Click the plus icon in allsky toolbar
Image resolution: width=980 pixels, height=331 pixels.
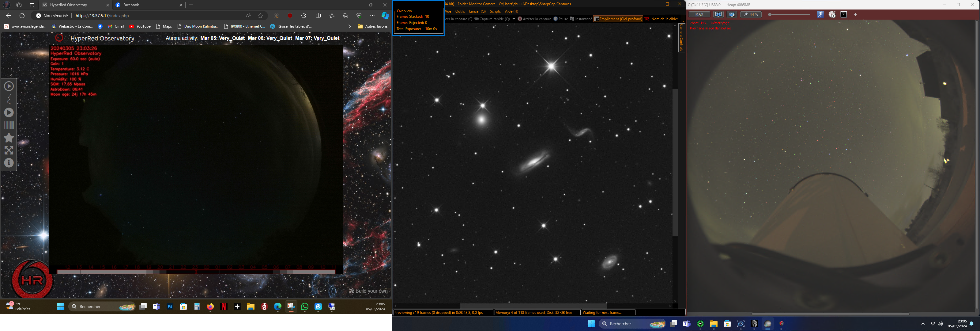click(856, 15)
